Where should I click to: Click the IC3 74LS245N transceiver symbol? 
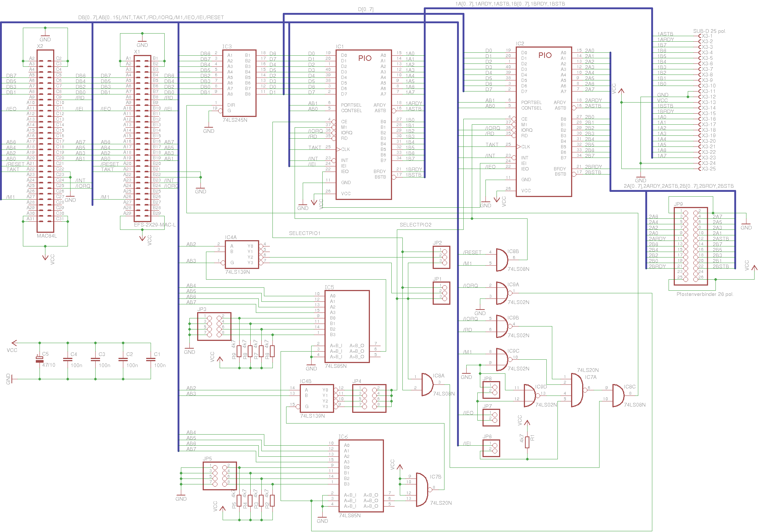(239, 83)
